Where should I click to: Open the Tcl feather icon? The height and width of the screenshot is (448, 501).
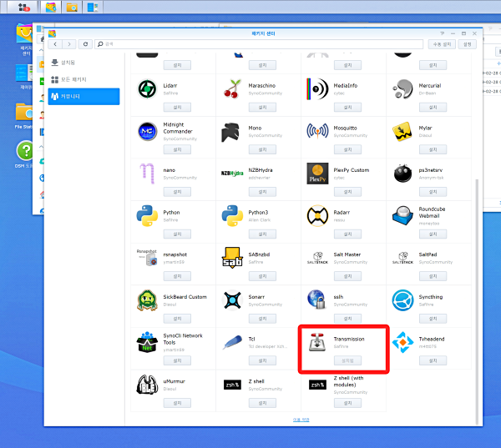point(232,342)
